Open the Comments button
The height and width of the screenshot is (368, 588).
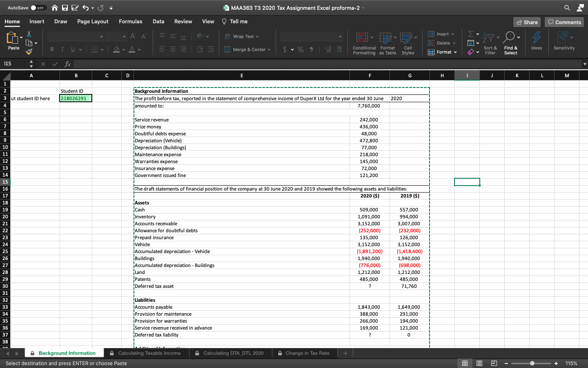click(565, 22)
